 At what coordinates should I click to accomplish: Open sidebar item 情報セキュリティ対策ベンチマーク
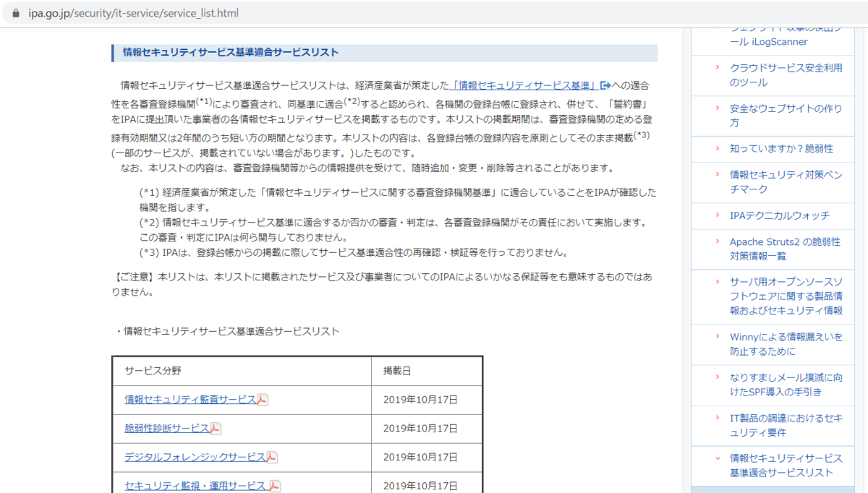[786, 181]
